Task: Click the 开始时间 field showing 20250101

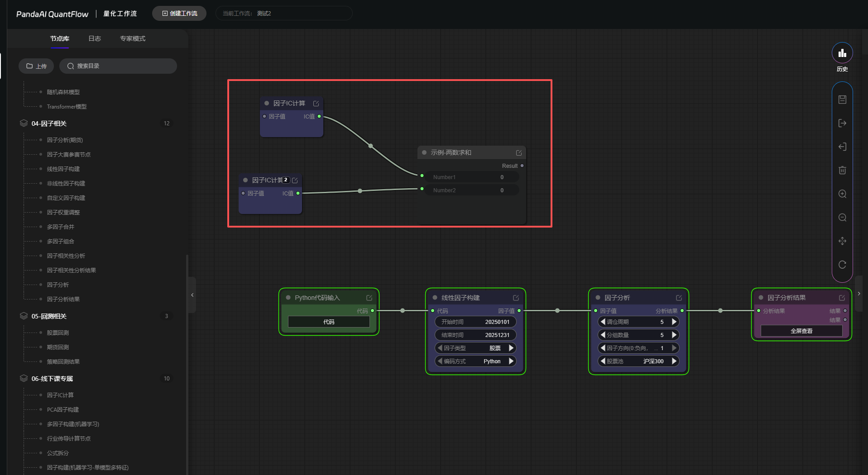Action: 475,322
